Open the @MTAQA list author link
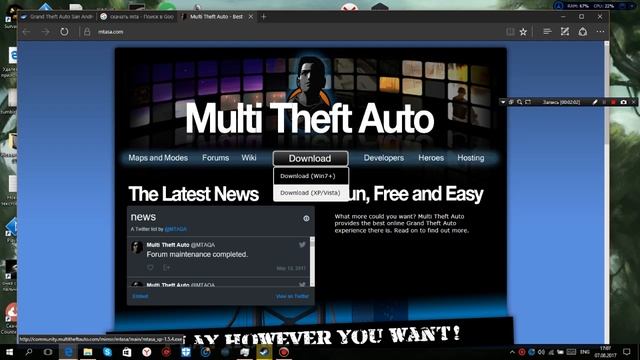Viewport: 640px width, 360px height. pyautogui.click(x=176, y=229)
